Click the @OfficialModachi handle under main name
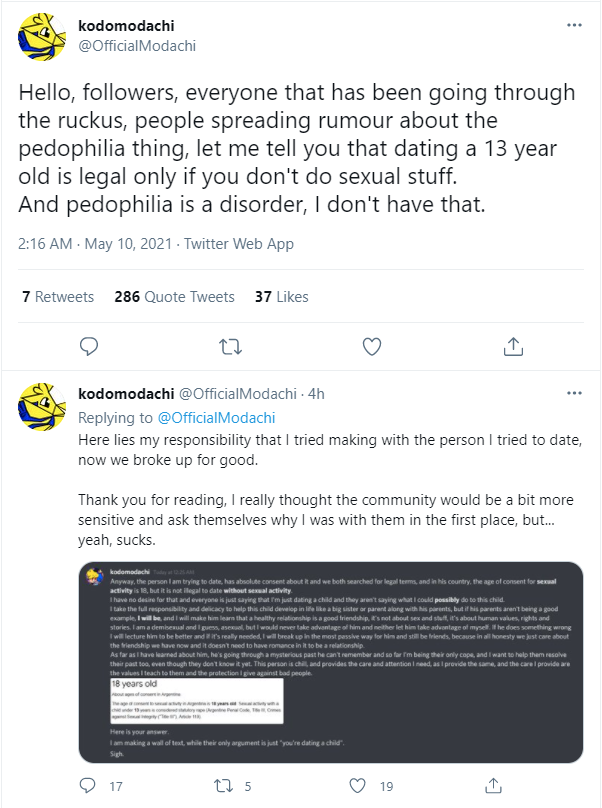Image resolution: width=602 pixels, height=808 pixels. coord(137,46)
